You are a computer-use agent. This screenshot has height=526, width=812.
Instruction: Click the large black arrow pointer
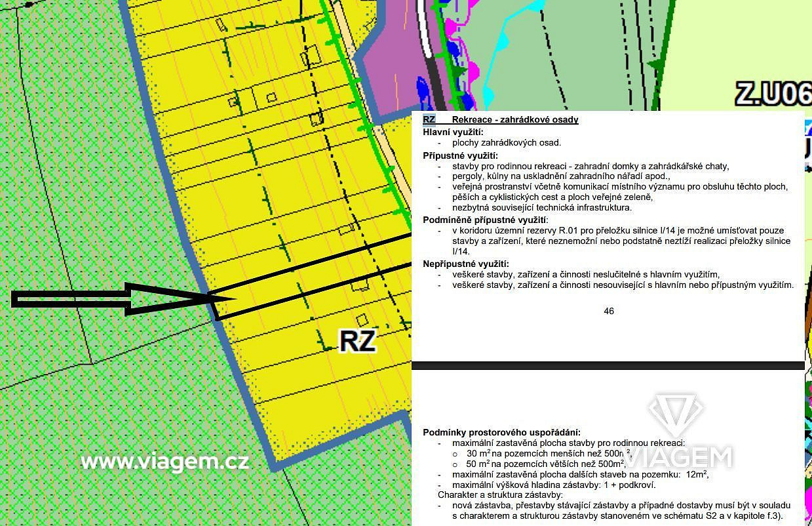[123, 299]
